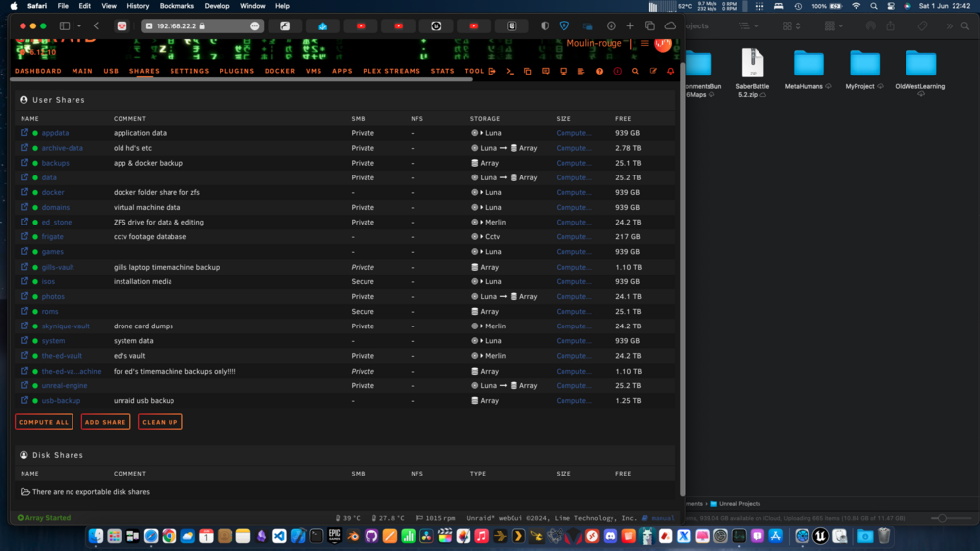Toggle the Safari sidebar icon
Image resolution: width=980 pixels, height=551 pixels.
point(65,26)
